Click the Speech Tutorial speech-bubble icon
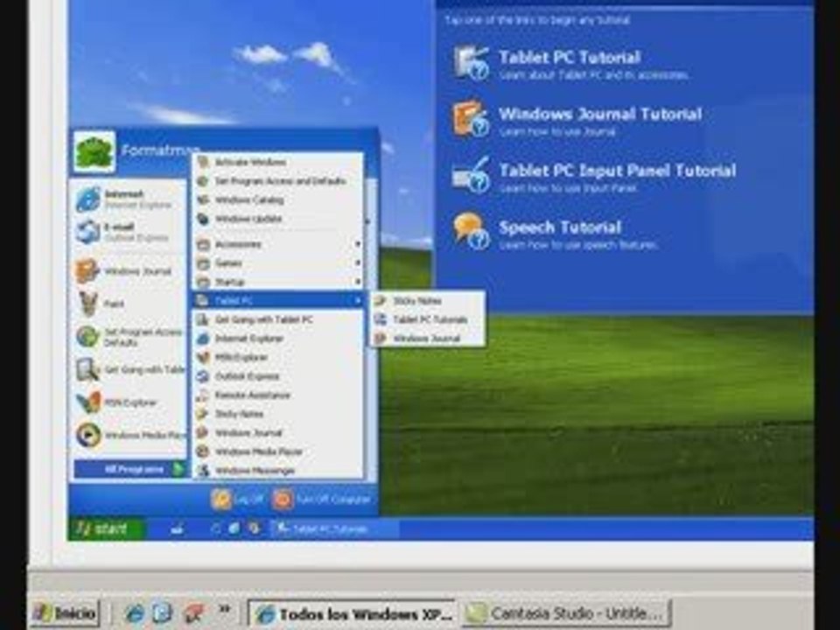840x630 pixels. click(471, 231)
